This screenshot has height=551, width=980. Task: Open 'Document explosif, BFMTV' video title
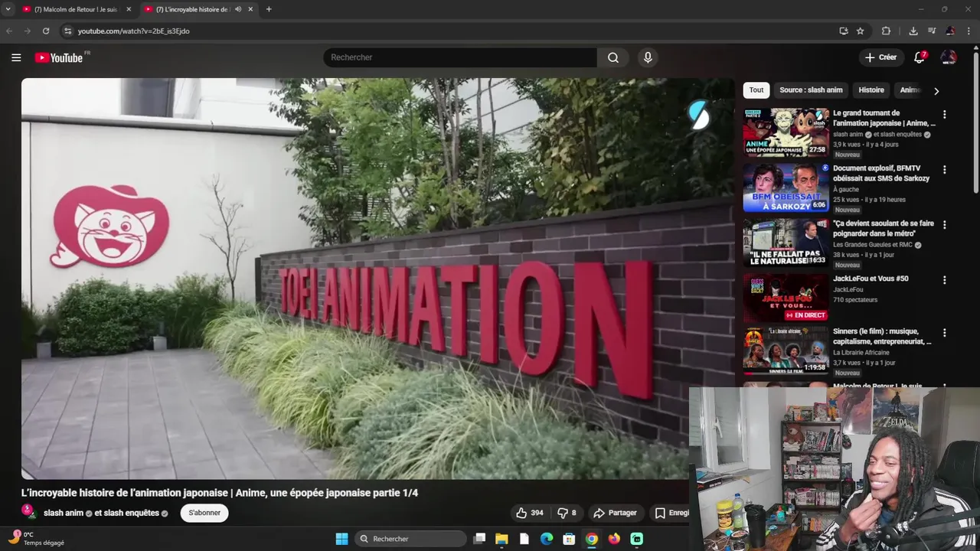click(x=881, y=173)
